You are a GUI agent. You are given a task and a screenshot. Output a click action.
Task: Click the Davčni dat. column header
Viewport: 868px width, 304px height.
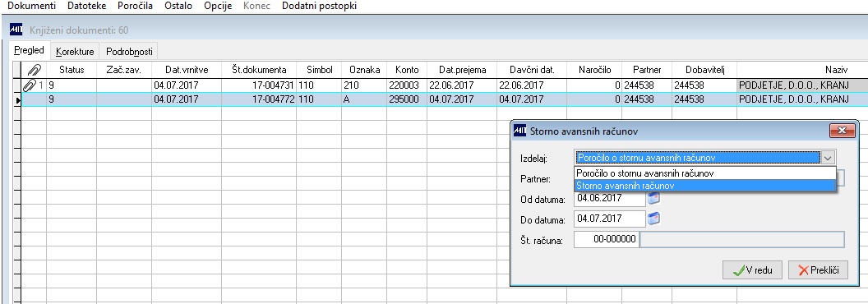pyautogui.click(x=532, y=70)
